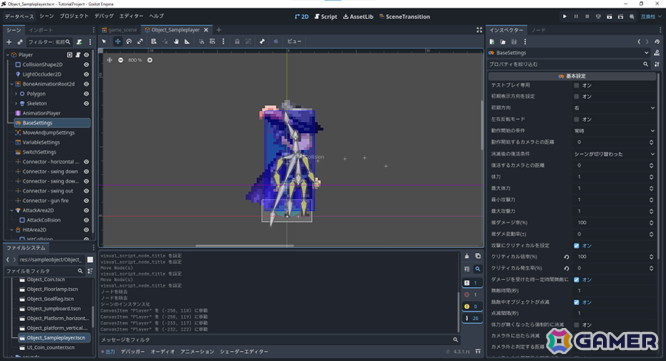Click the attach script icon in Scene dock
This screenshot has height=361, width=666.
(x=79, y=42)
